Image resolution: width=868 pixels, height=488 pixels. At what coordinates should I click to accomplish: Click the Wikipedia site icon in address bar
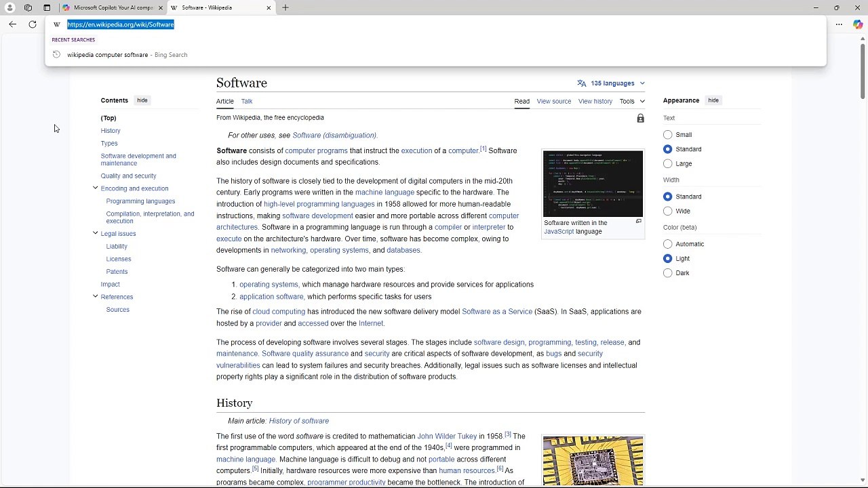coord(57,24)
